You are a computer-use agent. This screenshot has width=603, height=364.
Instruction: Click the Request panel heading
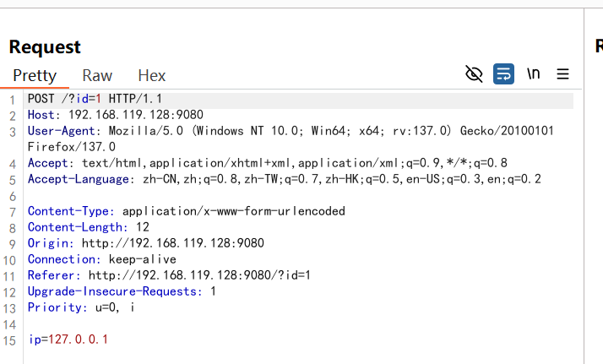pyautogui.click(x=45, y=47)
